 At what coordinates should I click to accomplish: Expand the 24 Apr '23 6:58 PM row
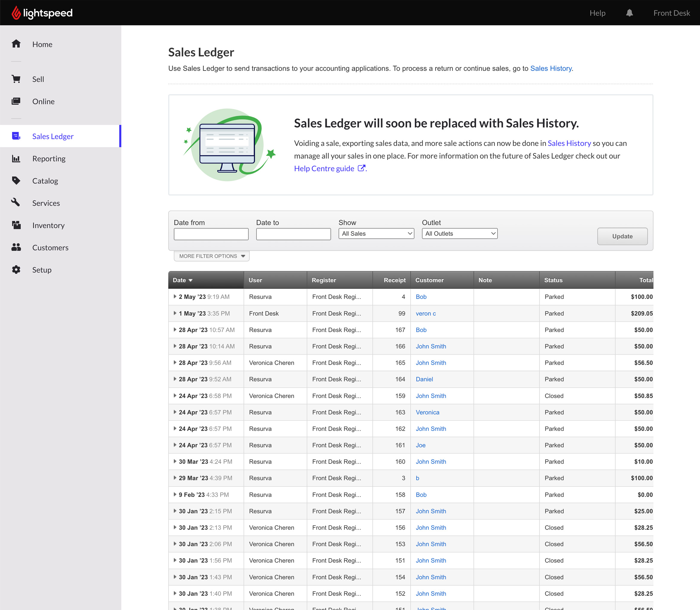pos(175,396)
